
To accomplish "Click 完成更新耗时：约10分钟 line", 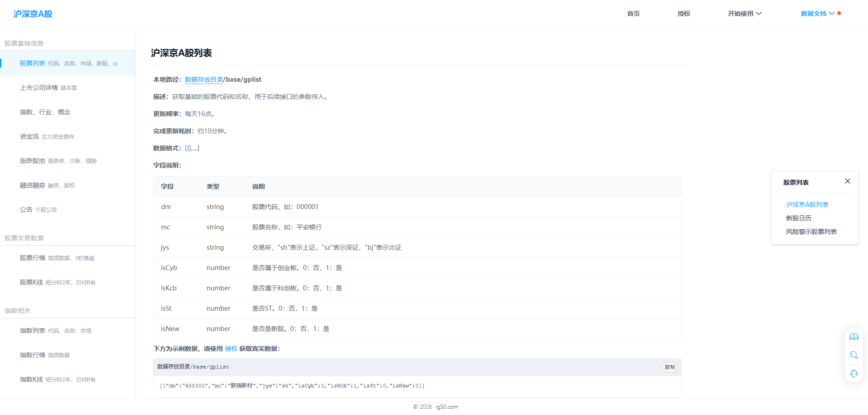I will coord(190,131).
